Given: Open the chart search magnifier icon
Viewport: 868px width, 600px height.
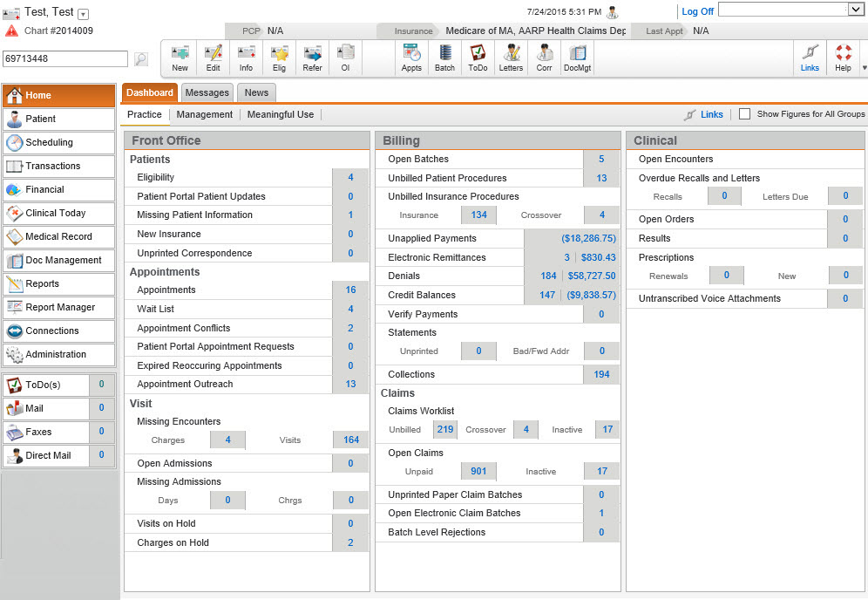Looking at the screenshot, I should [141, 58].
